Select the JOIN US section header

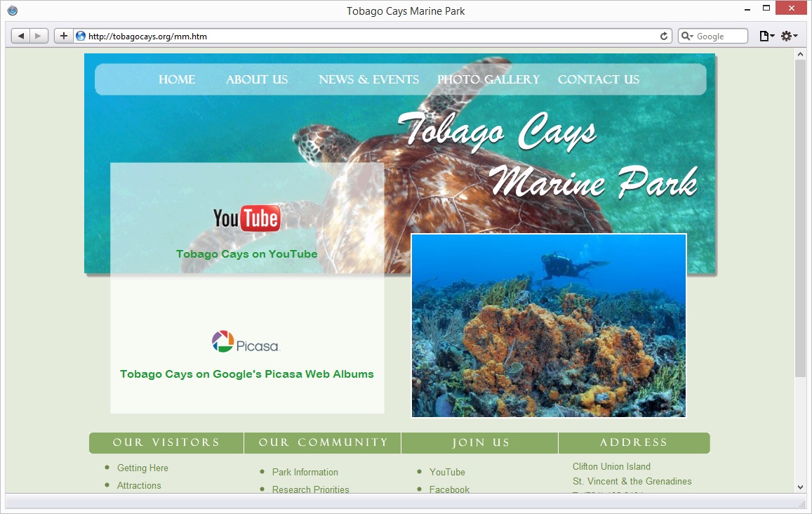(480, 442)
